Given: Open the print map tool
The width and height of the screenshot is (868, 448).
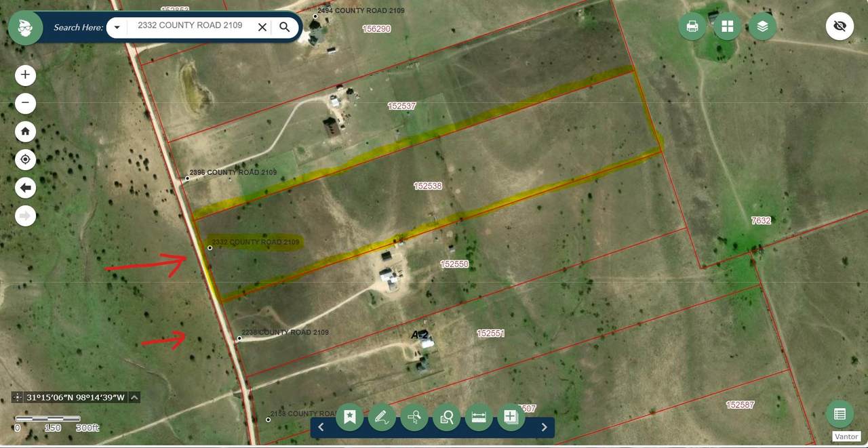Looking at the screenshot, I should tap(692, 26).
